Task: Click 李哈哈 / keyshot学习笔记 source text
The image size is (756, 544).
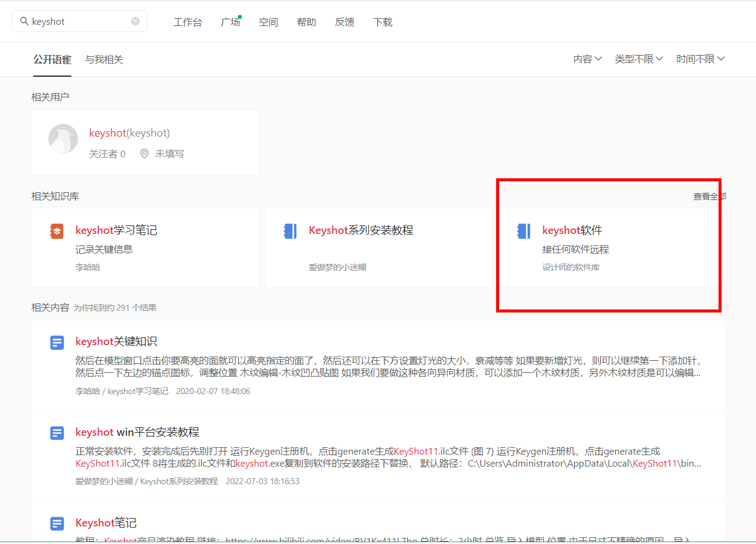Action: pos(122,391)
